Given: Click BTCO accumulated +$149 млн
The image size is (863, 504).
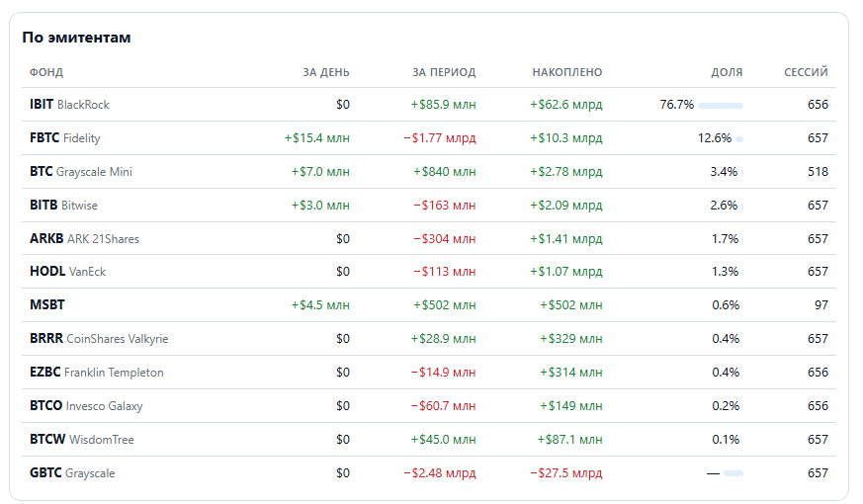Looking at the screenshot, I should (570, 405).
